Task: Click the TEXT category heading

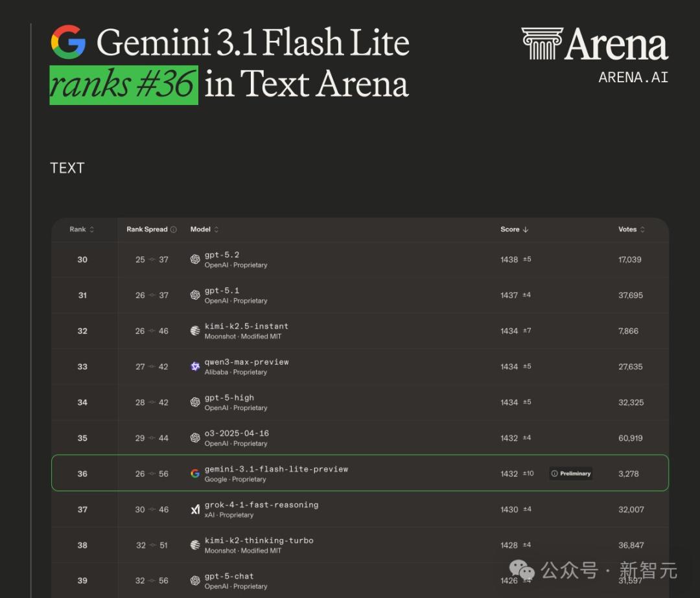Action: click(67, 168)
